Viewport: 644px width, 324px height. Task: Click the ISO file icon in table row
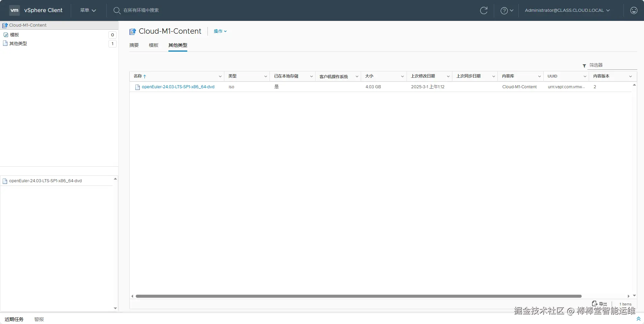137,87
